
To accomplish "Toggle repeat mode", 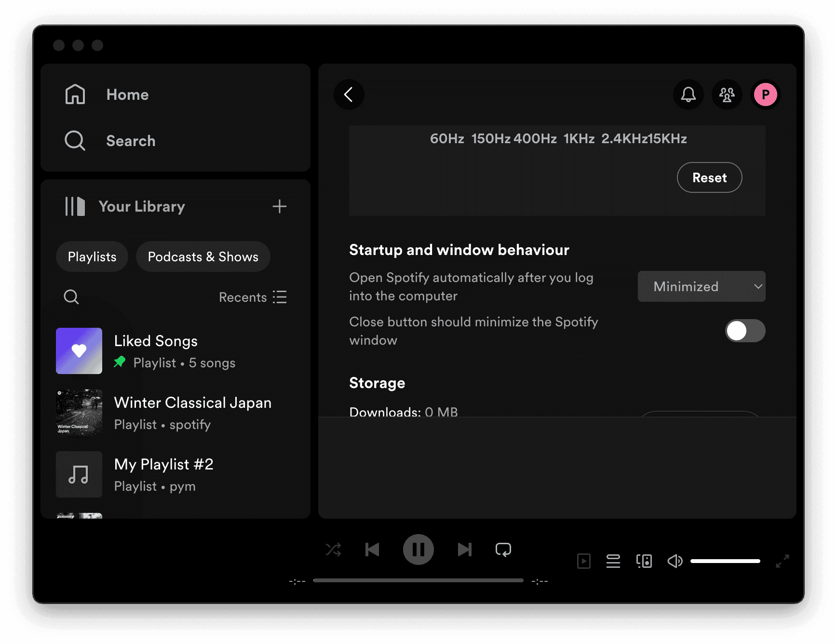I will tap(503, 550).
